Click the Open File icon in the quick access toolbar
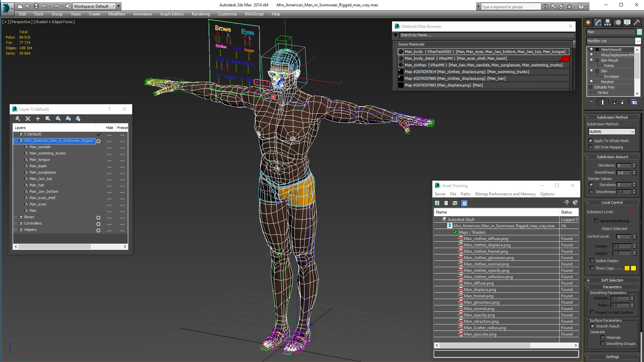 click(28, 6)
